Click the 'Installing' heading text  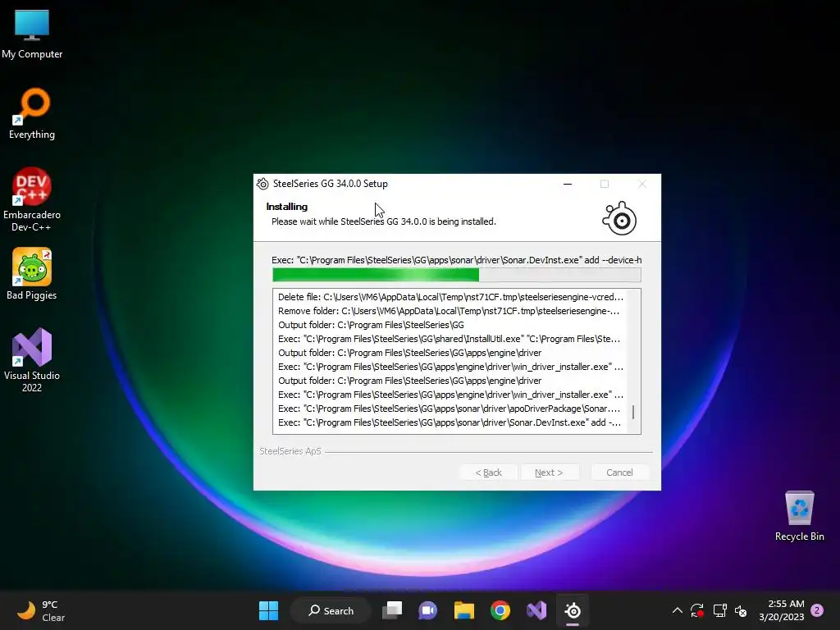coord(286,206)
